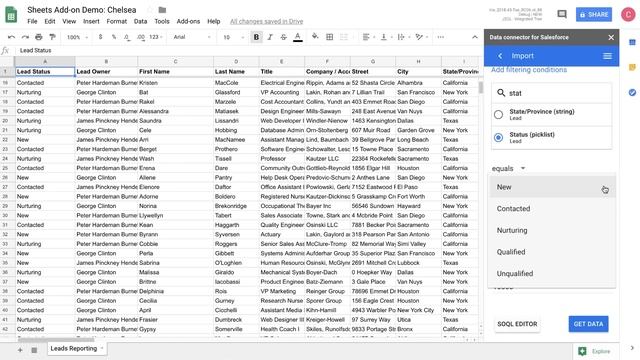Click All changes saved in Drive link

267,21
